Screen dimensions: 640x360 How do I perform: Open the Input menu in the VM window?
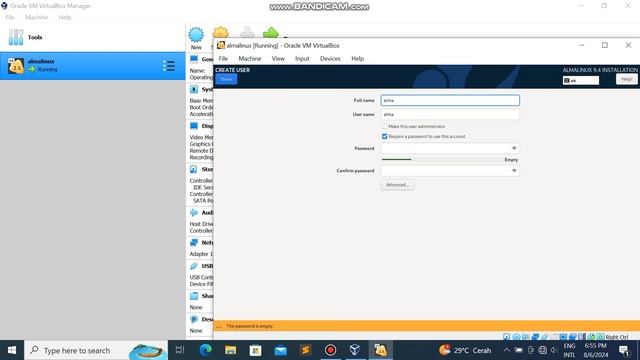click(x=302, y=59)
